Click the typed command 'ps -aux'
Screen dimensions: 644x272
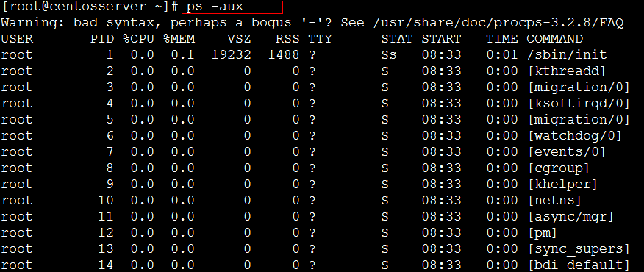point(215,7)
